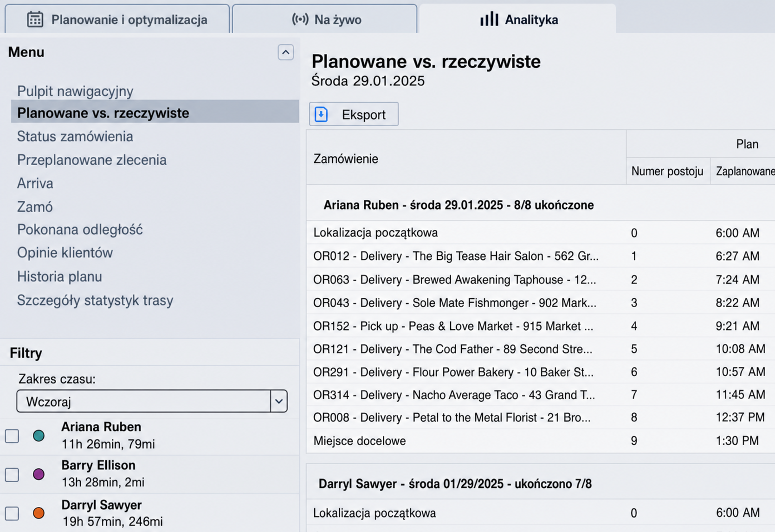The image size is (775, 532).
Task: Open Pulpit nawigacyjny in the menu
Action: 75,91
